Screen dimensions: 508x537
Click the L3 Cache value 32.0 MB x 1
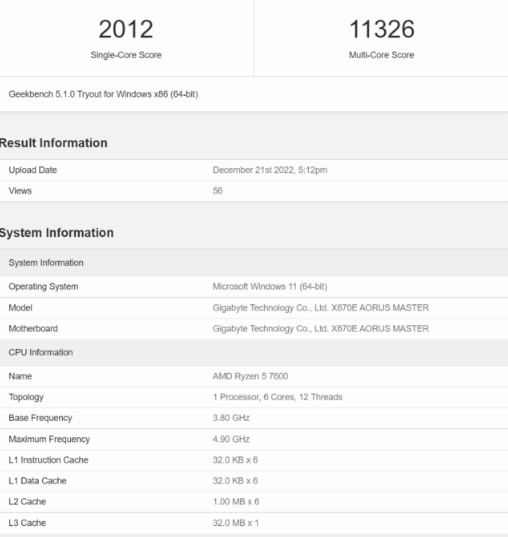click(x=236, y=523)
